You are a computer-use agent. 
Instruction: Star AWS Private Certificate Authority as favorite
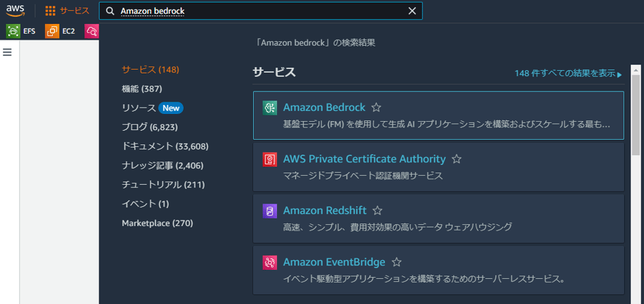click(x=457, y=159)
